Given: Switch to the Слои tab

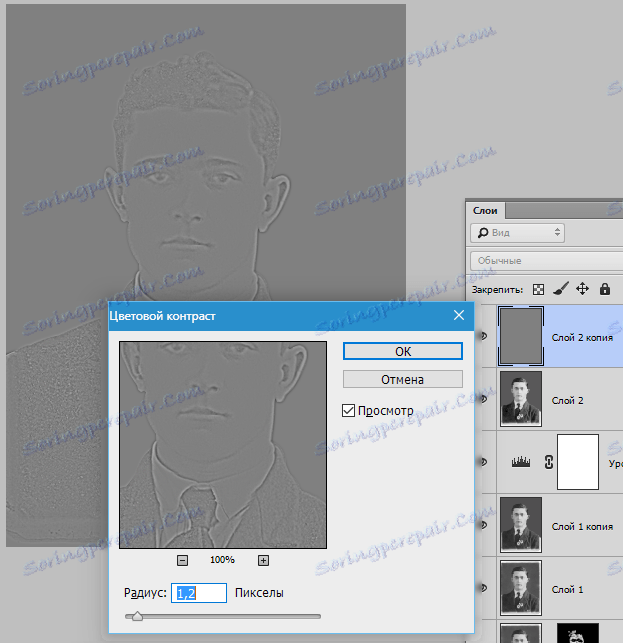Looking at the screenshot, I should pos(485,211).
